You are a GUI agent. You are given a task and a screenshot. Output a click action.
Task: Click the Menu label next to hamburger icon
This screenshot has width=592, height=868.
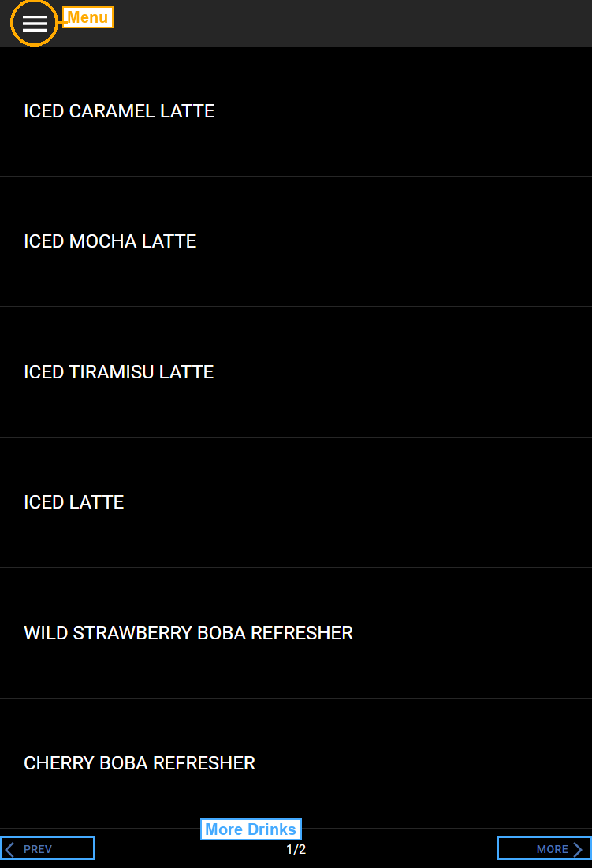tap(87, 17)
